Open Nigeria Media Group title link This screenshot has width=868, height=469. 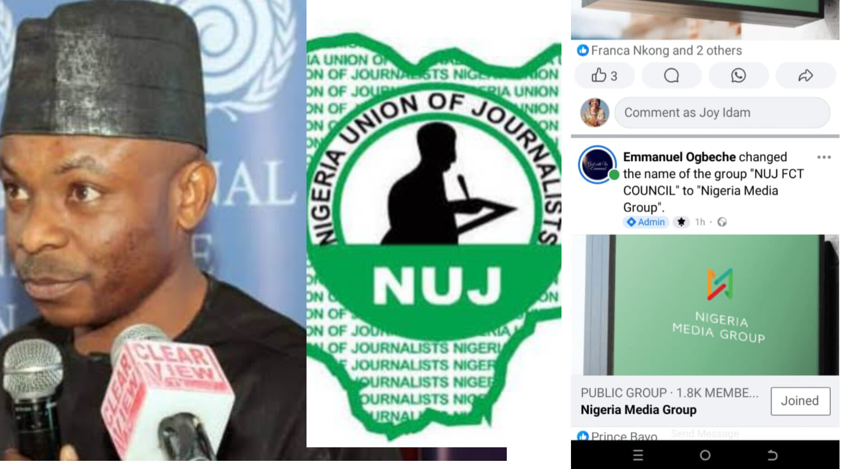(638, 410)
